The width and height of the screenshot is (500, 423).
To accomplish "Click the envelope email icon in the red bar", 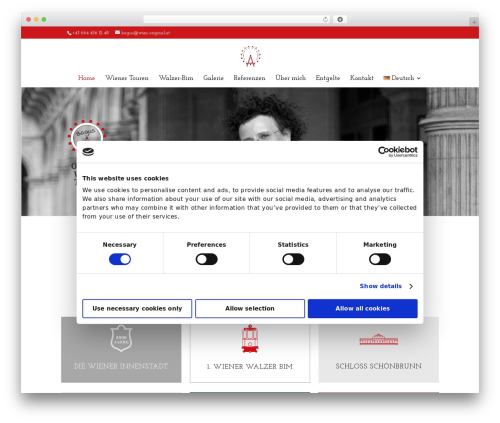I will coord(117,32).
